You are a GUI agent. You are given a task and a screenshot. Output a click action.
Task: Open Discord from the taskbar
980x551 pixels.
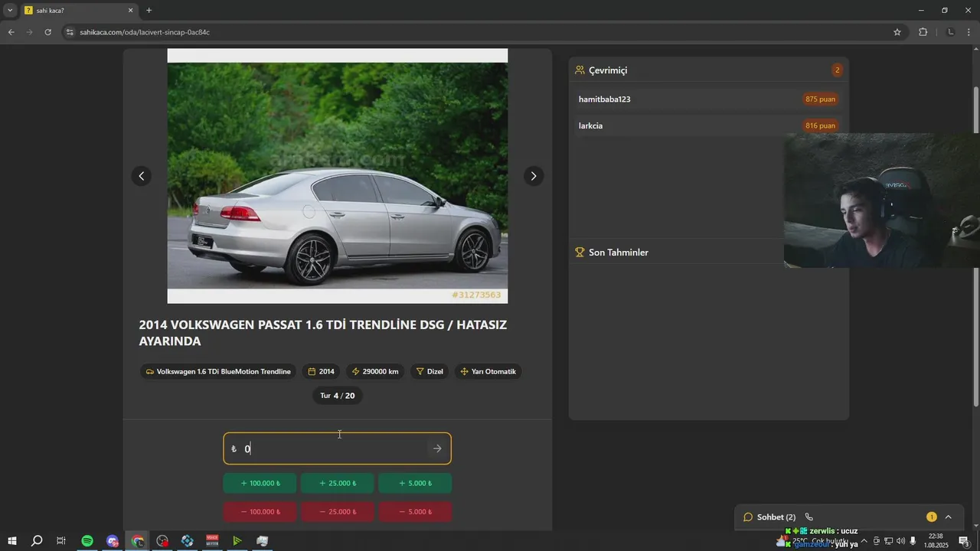click(x=113, y=541)
